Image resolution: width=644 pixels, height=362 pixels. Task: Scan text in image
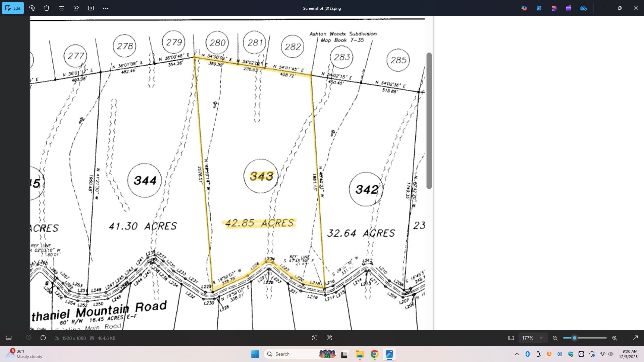(x=329, y=338)
